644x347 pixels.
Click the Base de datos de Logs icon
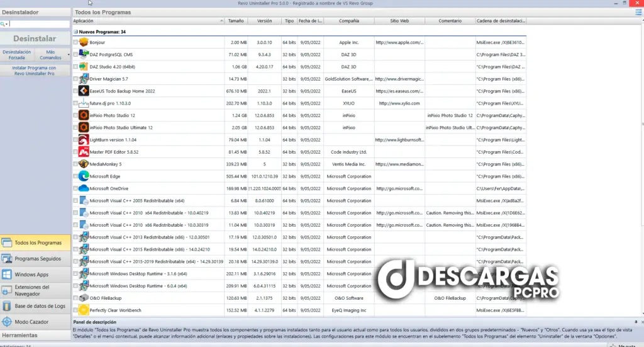(7, 306)
